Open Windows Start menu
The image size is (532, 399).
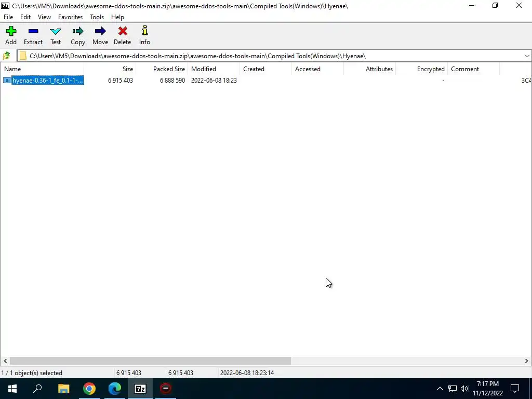tap(12, 389)
